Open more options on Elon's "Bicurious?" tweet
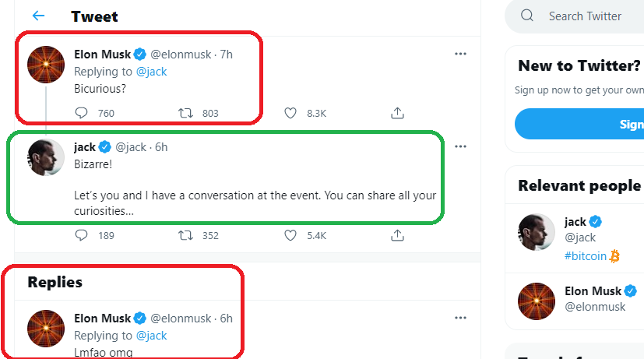The width and height of the screenshot is (644, 359). click(x=460, y=54)
